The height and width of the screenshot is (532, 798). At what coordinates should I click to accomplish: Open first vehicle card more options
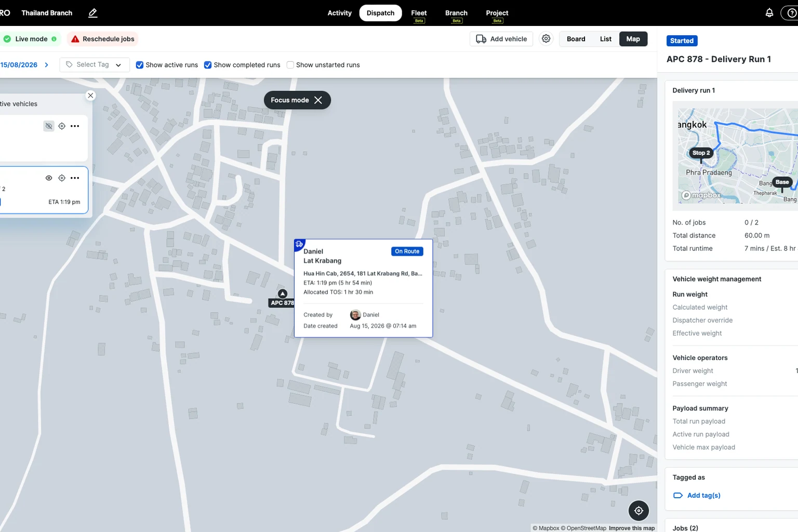point(75,126)
